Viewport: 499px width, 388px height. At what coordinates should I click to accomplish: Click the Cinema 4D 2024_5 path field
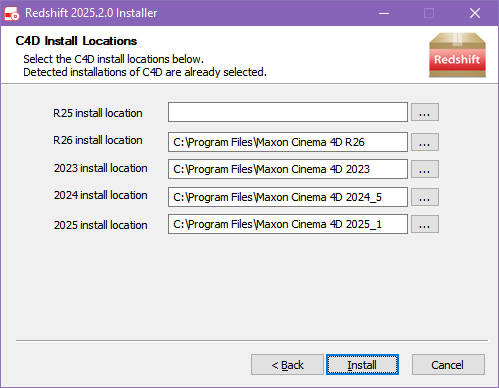[288, 197]
